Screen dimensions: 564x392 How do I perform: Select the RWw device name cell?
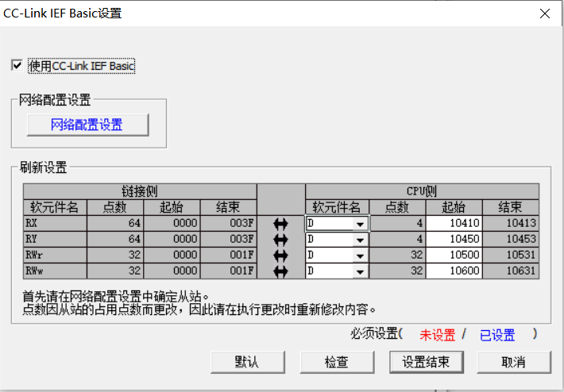point(55,271)
